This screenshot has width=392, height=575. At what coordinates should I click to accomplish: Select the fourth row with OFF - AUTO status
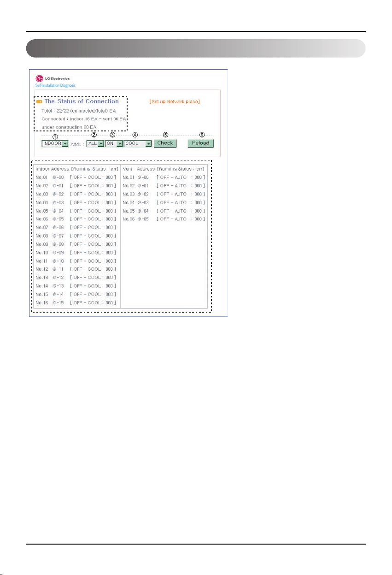coord(164,202)
